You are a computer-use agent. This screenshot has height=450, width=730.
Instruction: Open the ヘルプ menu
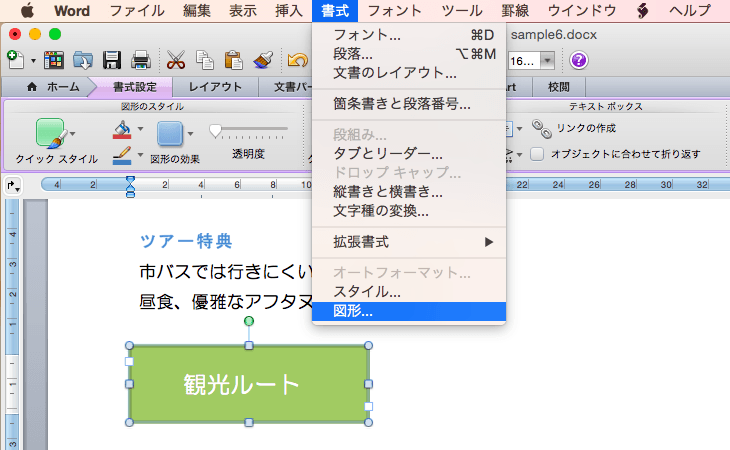click(x=690, y=10)
